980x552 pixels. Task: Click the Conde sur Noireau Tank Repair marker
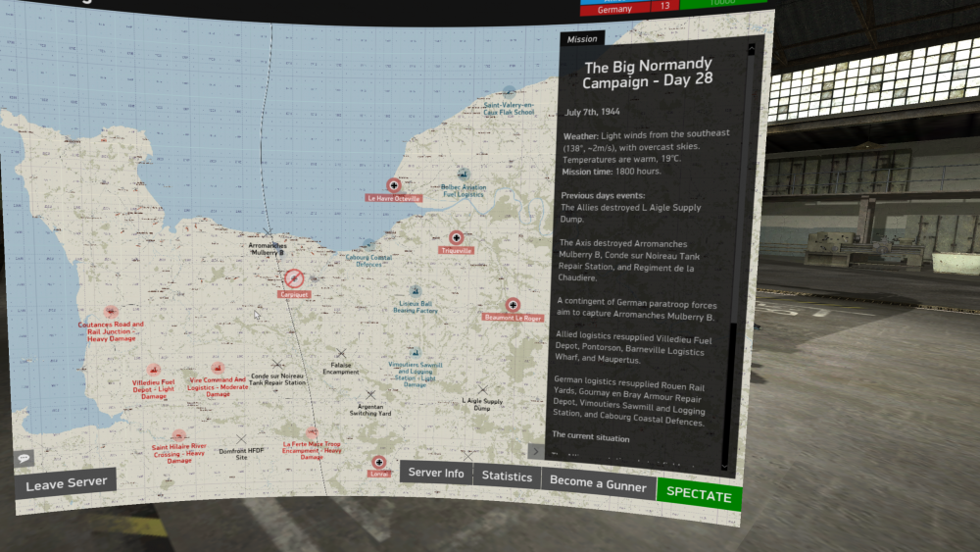[x=277, y=364]
